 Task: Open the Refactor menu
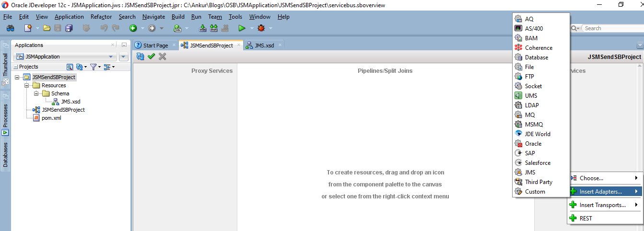point(101,17)
